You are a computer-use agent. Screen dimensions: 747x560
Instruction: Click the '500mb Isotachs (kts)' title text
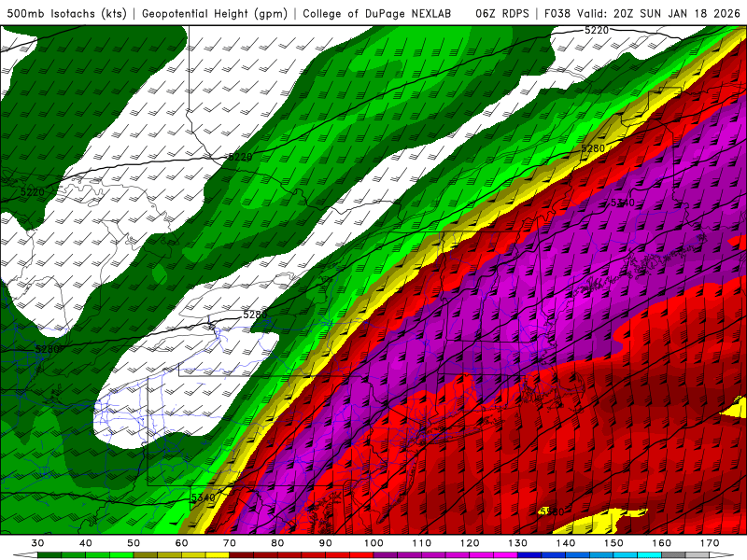[66, 14]
